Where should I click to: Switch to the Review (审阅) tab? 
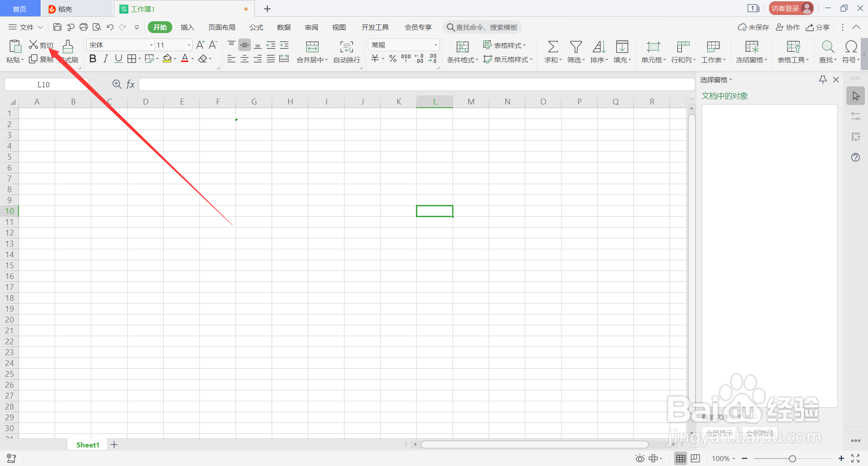(x=311, y=27)
